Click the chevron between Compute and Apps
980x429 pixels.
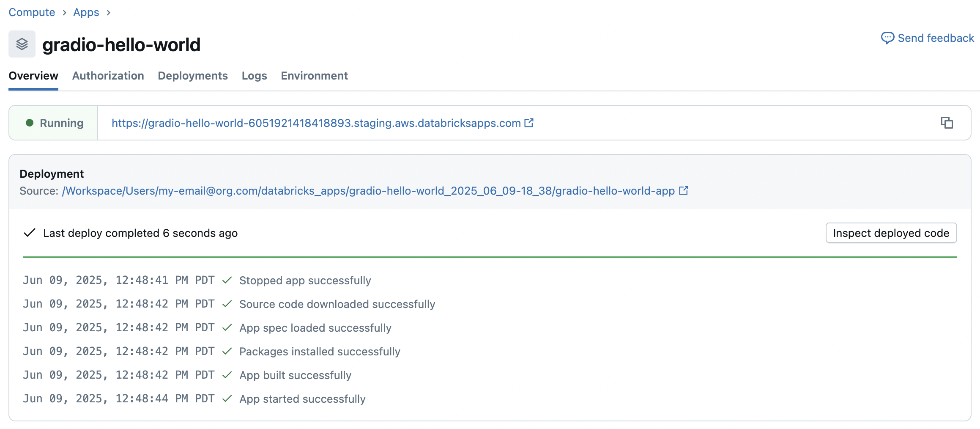[x=64, y=13]
